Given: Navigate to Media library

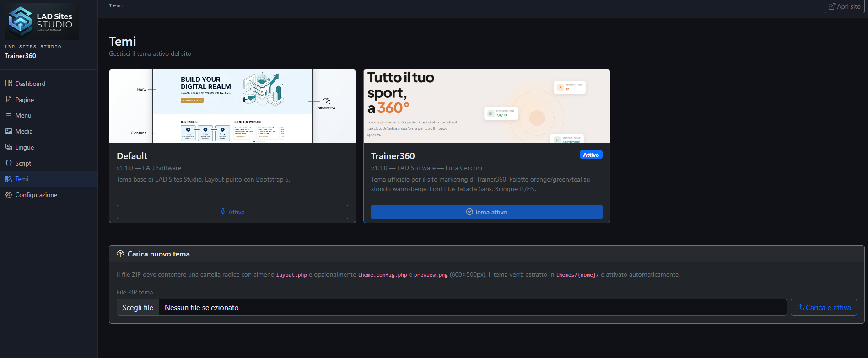Looking at the screenshot, I should pos(49,131).
